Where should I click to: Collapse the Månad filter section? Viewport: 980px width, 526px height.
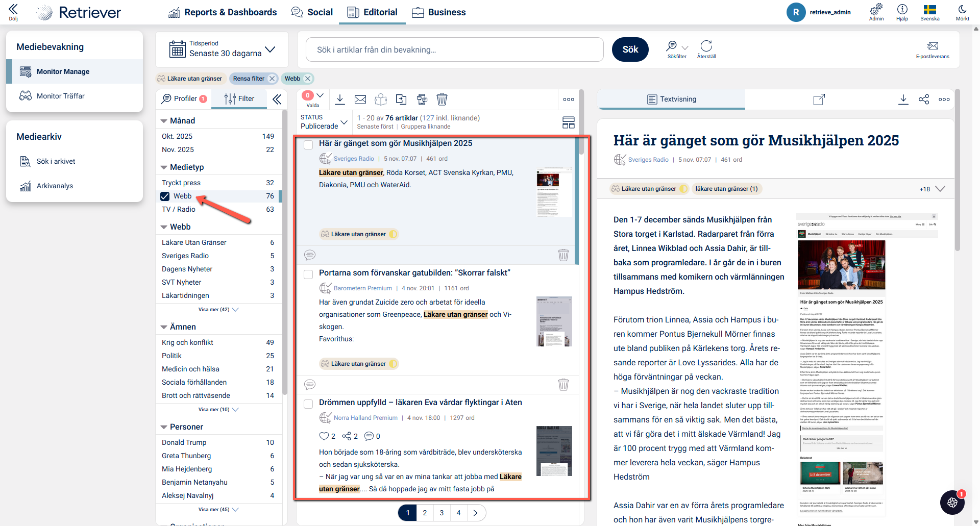(164, 121)
